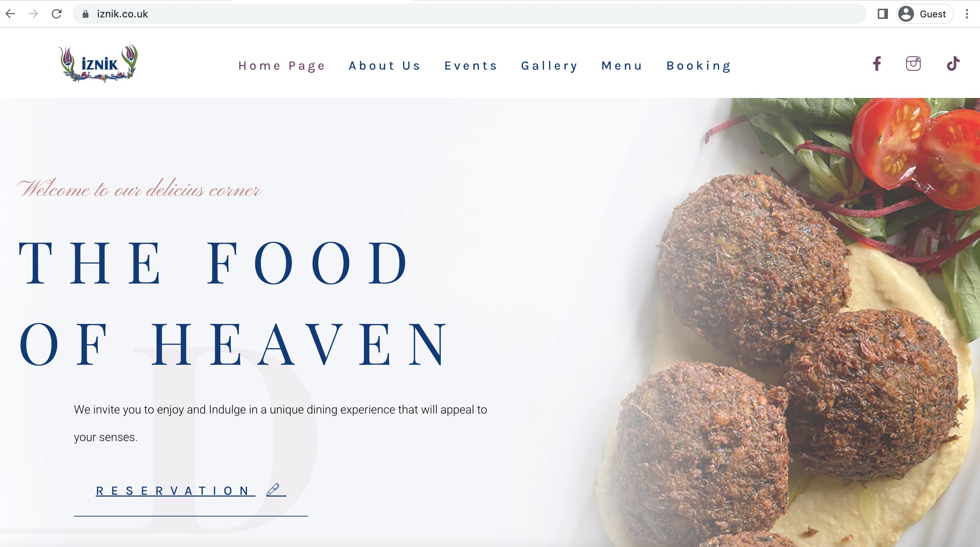Open the Guest profile button

925,14
